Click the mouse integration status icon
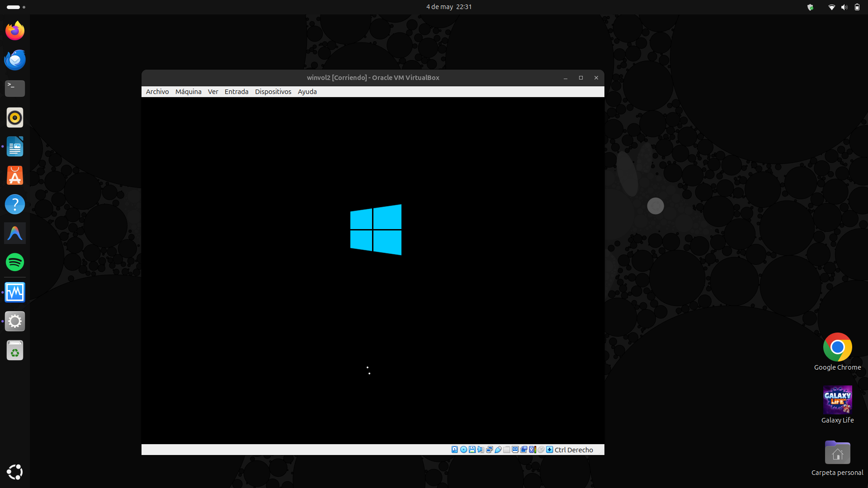The height and width of the screenshot is (488, 868). [x=541, y=450]
